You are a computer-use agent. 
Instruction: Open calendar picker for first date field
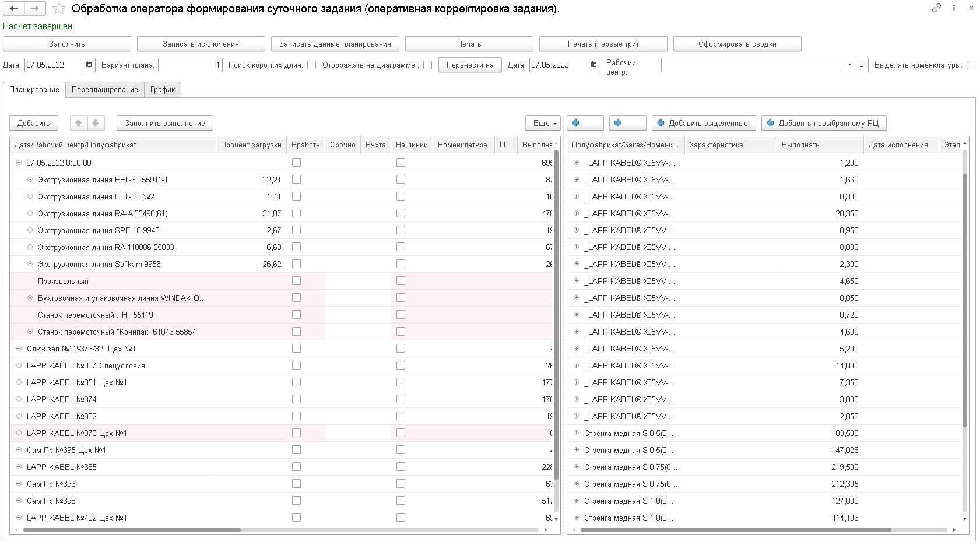[89, 65]
